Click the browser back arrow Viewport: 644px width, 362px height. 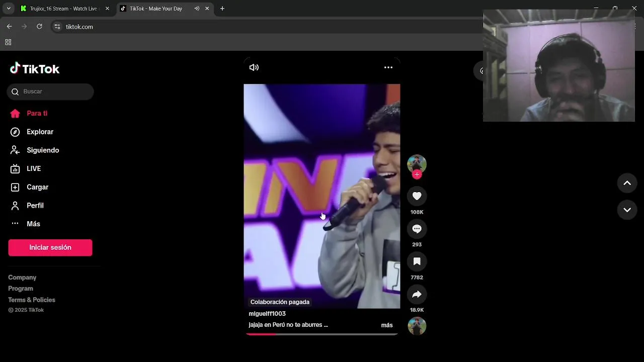(x=9, y=27)
